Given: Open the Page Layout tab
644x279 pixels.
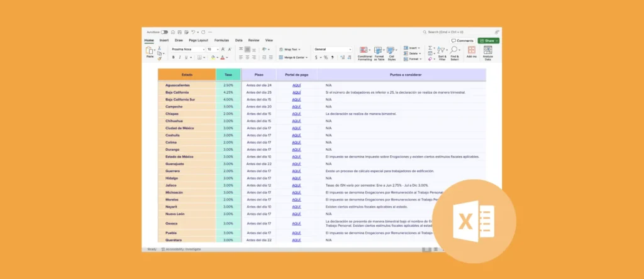Looking at the screenshot, I should 198,40.
